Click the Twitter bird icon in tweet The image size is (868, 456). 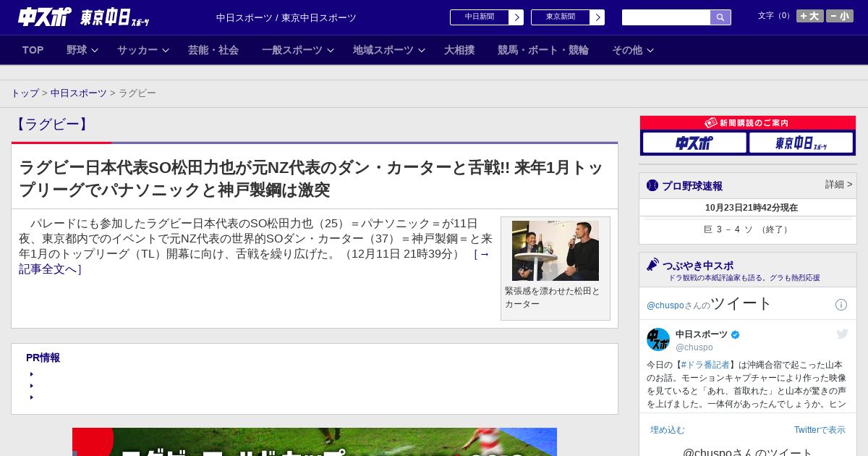[842, 334]
